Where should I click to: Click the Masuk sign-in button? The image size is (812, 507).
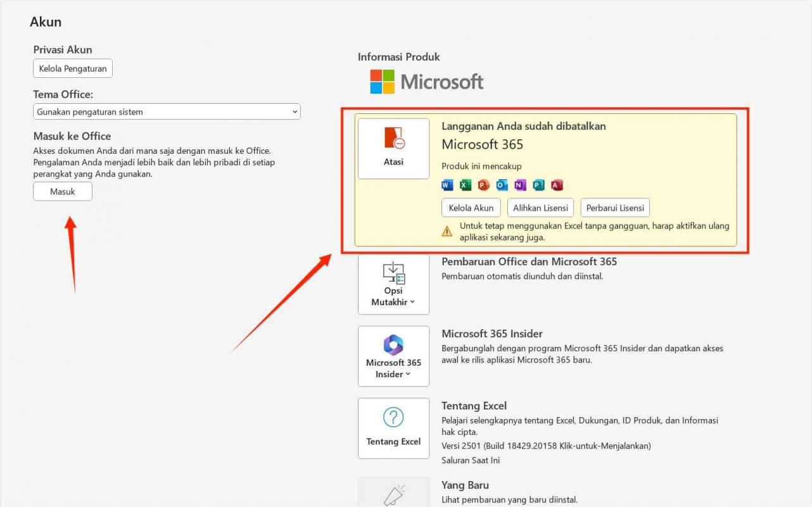point(62,191)
